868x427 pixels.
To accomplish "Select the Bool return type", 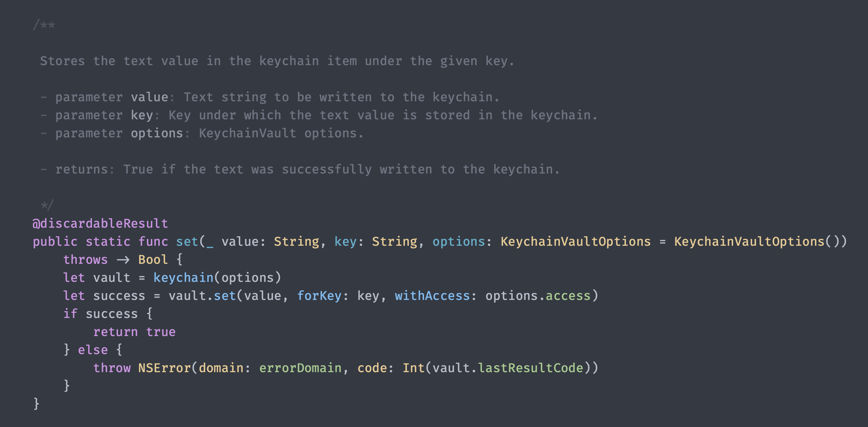I will (x=153, y=260).
